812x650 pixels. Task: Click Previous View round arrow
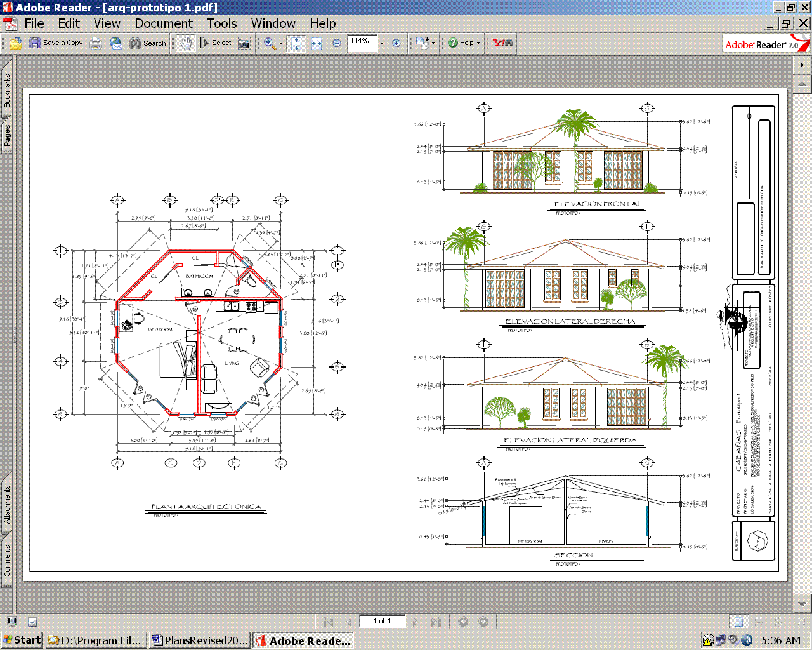click(463, 621)
